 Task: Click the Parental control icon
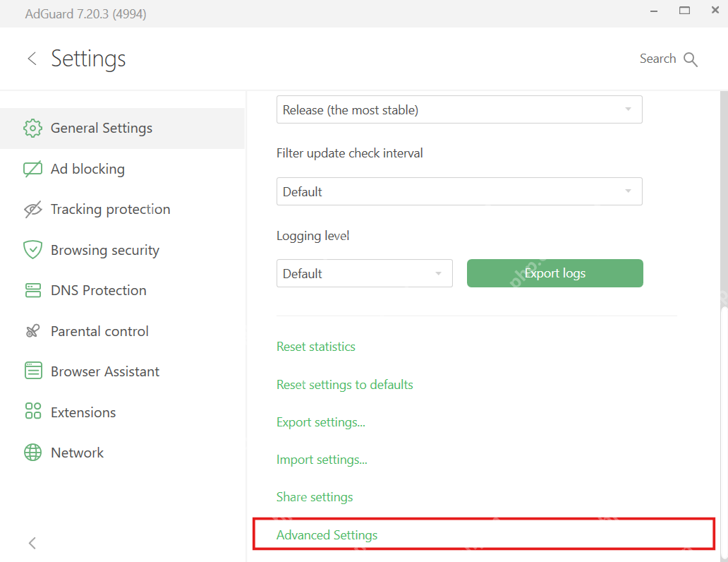point(32,331)
